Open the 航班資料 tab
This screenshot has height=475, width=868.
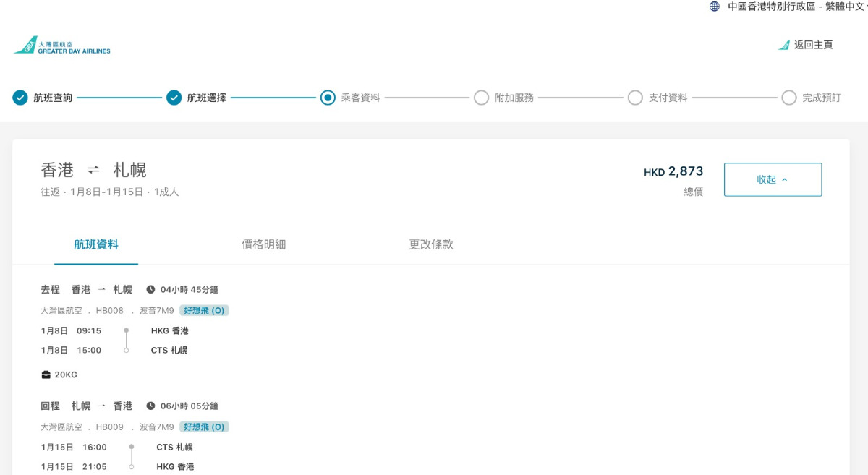(x=96, y=244)
